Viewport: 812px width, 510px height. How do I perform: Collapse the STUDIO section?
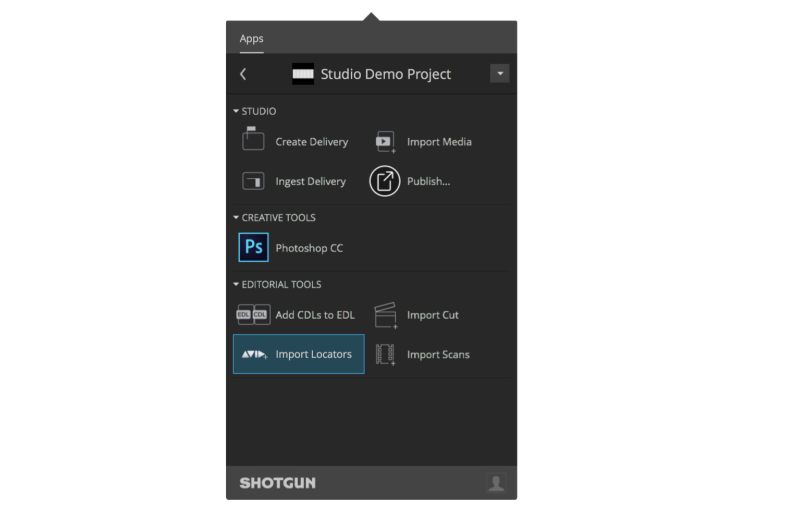point(236,111)
